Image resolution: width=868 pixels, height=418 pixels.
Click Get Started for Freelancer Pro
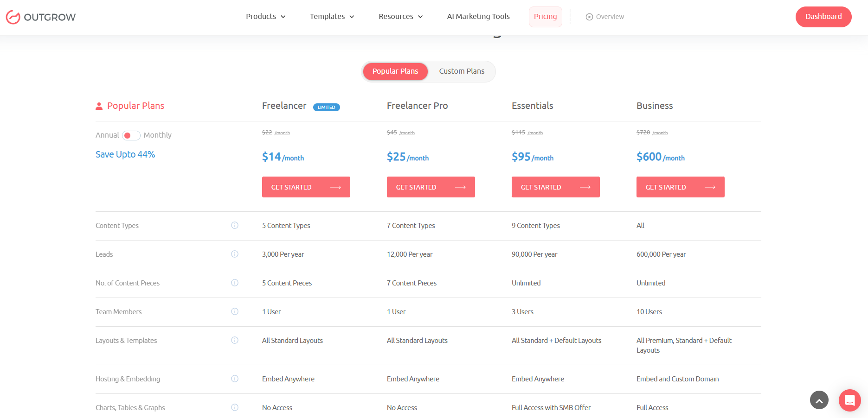tap(431, 187)
